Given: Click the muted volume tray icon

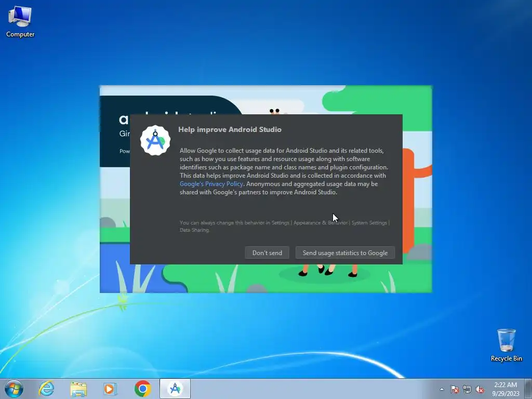Looking at the screenshot, I should point(480,389).
